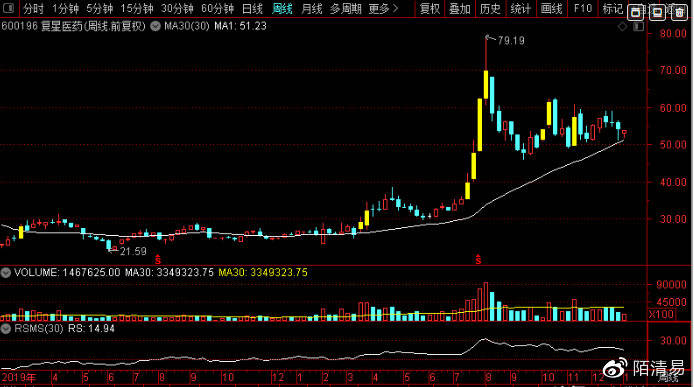Open the 多周期 multi-period view
The image size is (694, 387).
coord(345,8)
